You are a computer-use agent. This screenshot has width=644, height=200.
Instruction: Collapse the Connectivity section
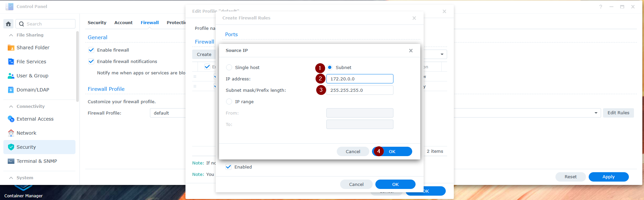[11, 106]
